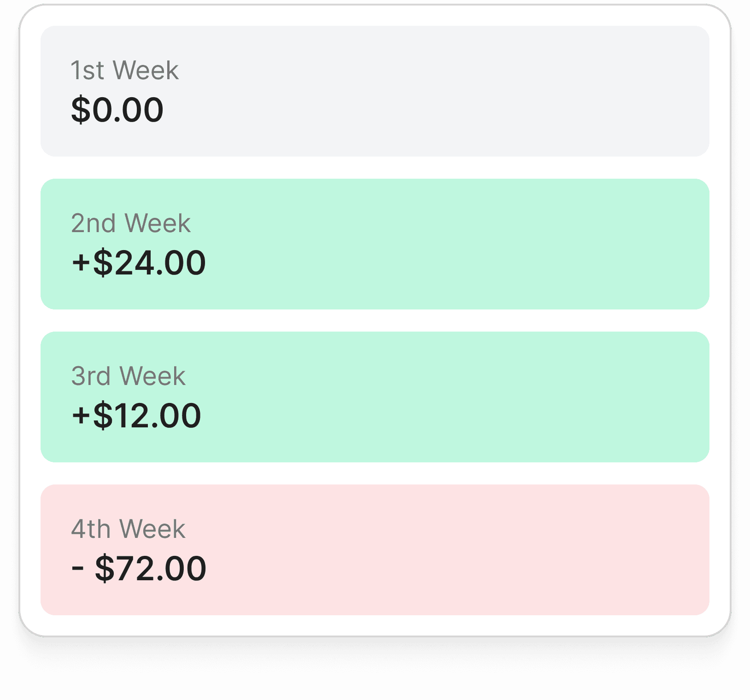Click the "4th Week" label
The width and height of the screenshot is (750, 700).
[x=128, y=529]
